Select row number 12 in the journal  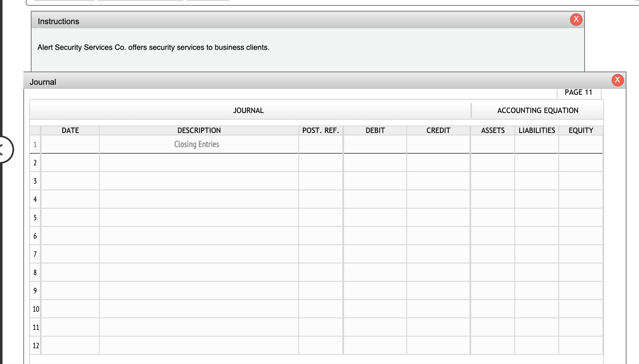[35, 345]
